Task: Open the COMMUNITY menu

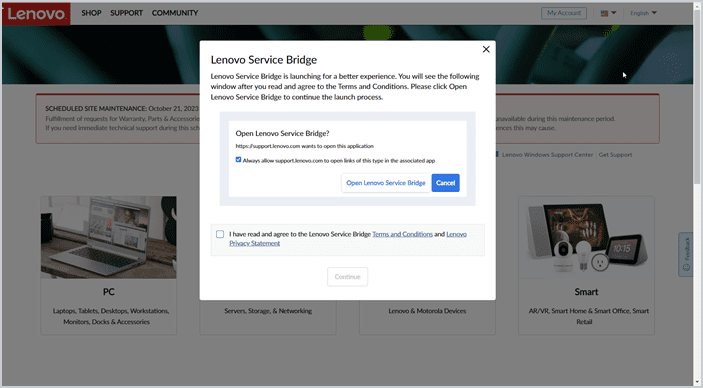Action: [175, 13]
